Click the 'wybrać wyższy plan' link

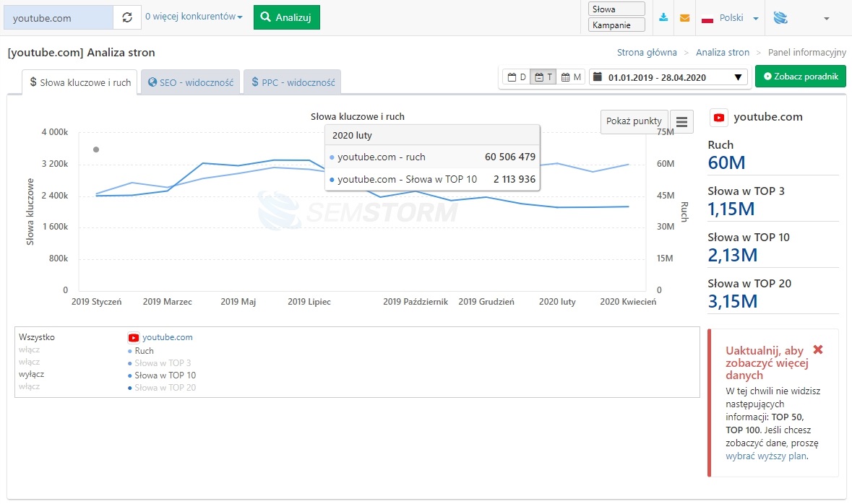(x=766, y=456)
